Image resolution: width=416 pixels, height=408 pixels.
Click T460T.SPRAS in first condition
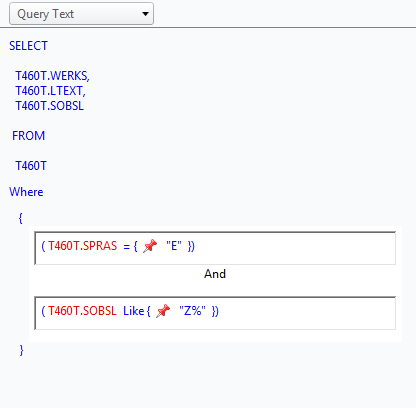(x=83, y=246)
